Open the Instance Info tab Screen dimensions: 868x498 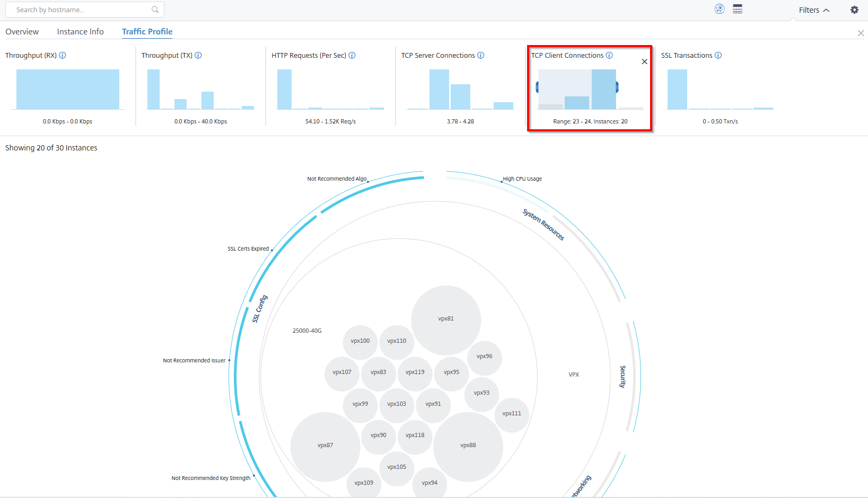pos(81,32)
